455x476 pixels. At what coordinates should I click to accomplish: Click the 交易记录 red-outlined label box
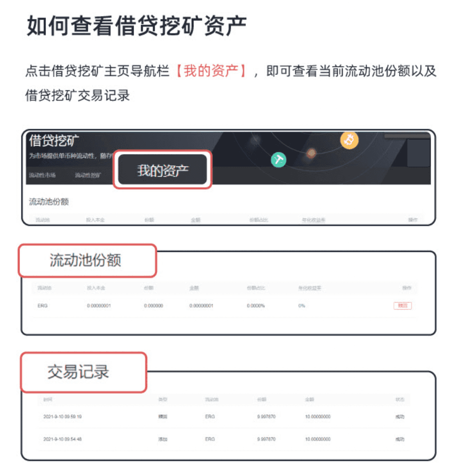[84, 372]
